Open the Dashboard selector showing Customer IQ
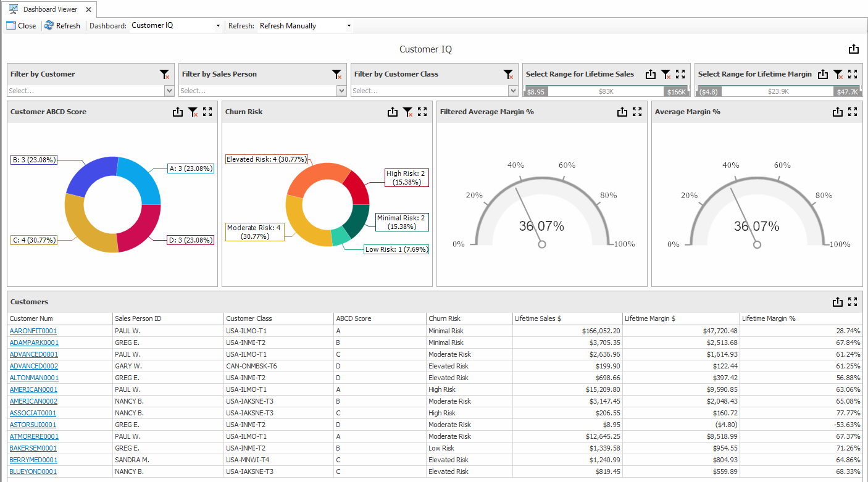Screen dimensions: 868x482 point(218,26)
